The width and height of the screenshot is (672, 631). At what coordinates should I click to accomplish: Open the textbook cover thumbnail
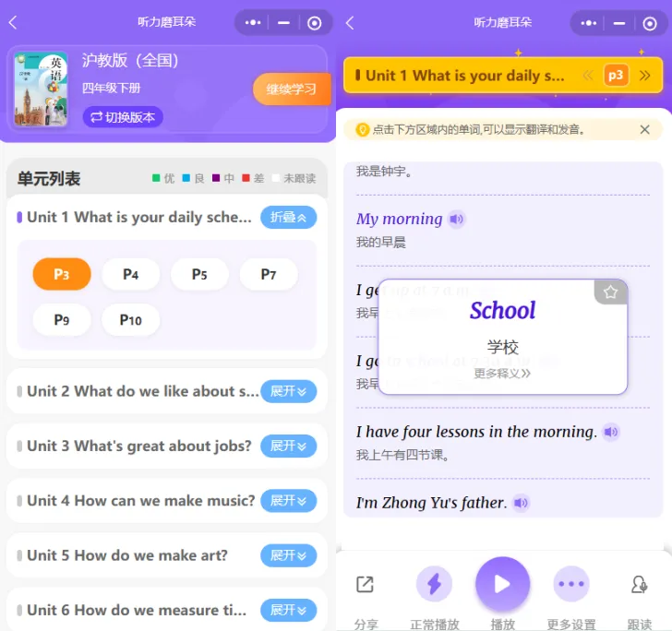pyautogui.click(x=41, y=89)
